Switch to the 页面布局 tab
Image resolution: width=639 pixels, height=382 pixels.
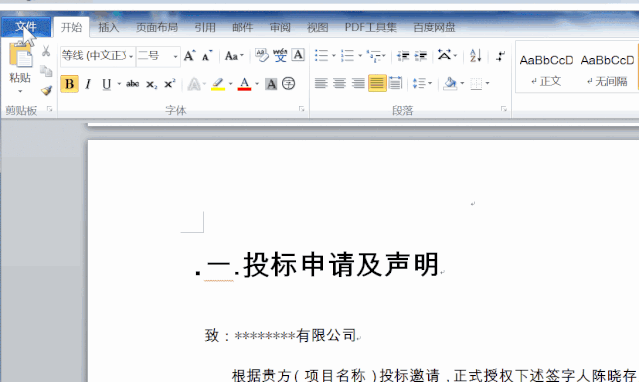click(157, 27)
